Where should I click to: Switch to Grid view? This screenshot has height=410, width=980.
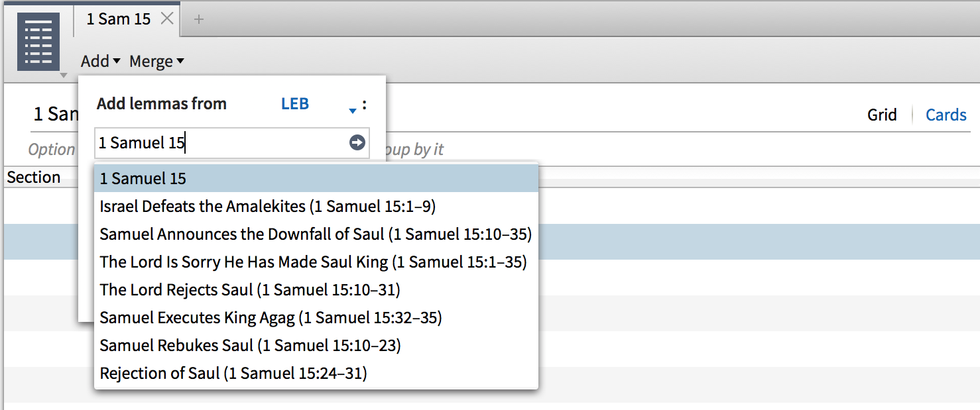point(882,115)
